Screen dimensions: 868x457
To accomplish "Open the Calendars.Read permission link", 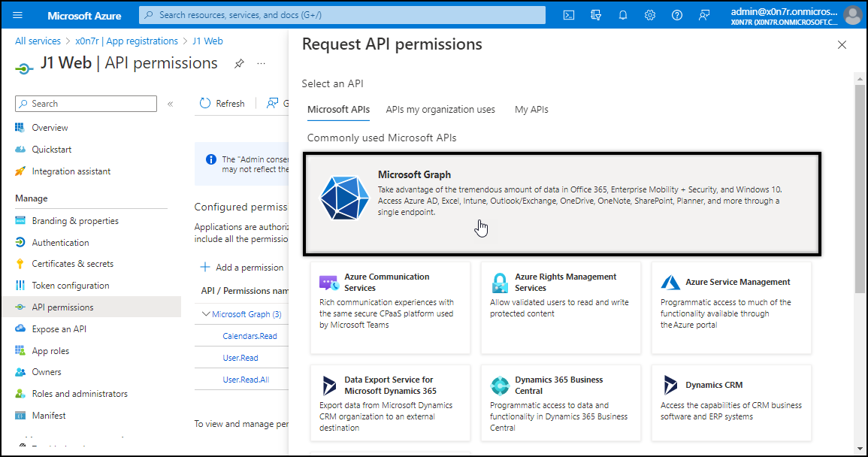I will [250, 336].
